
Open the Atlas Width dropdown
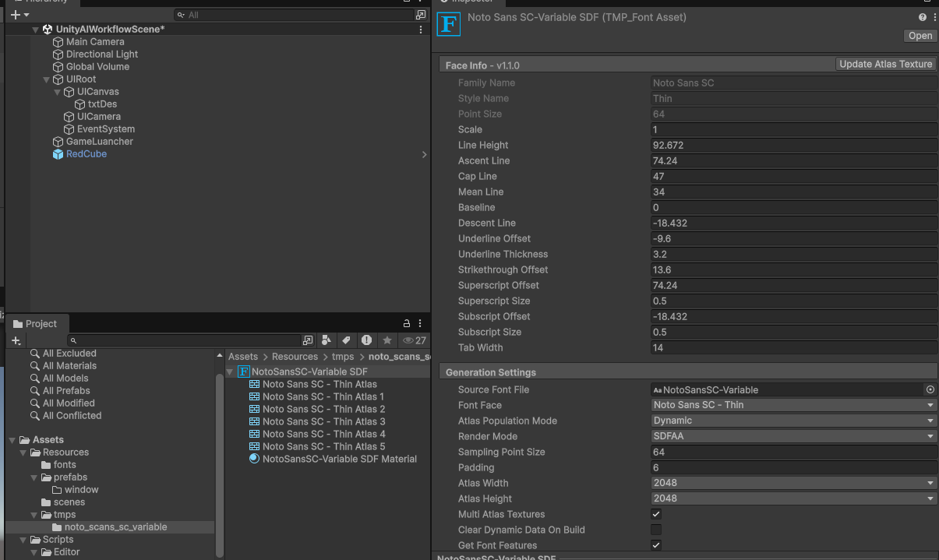coord(794,483)
